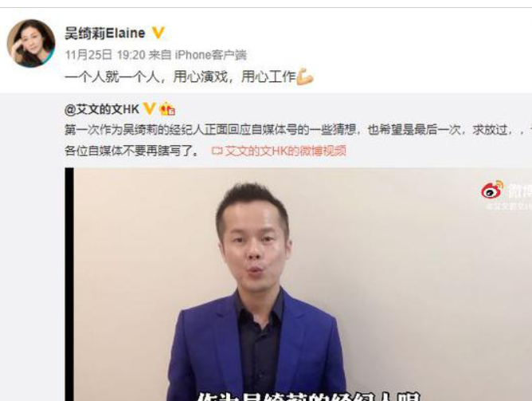
Task: Open 吴绮莉Elaine's profile avatar
Action: point(31,43)
